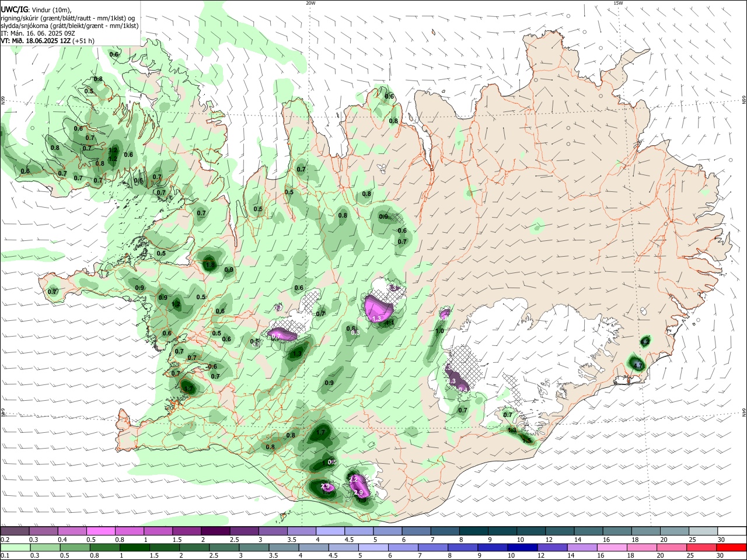
Task: Pick the darkest green 1–1.5 rain-scale swatch
Action: (134, 547)
